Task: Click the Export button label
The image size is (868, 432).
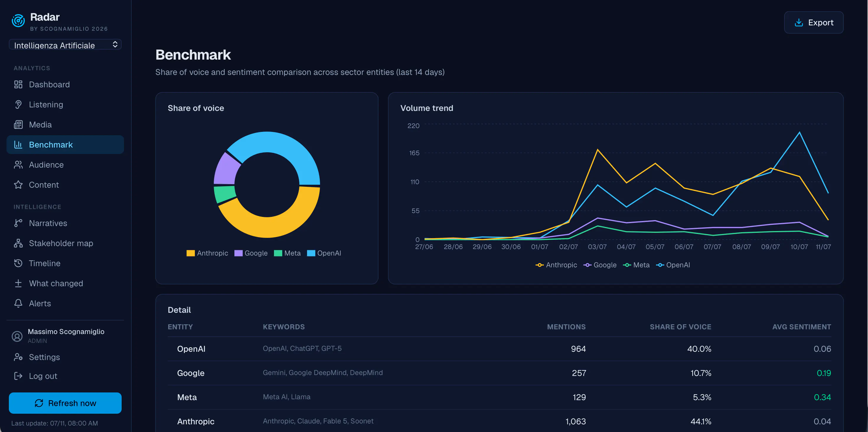Action: point(820,22)
